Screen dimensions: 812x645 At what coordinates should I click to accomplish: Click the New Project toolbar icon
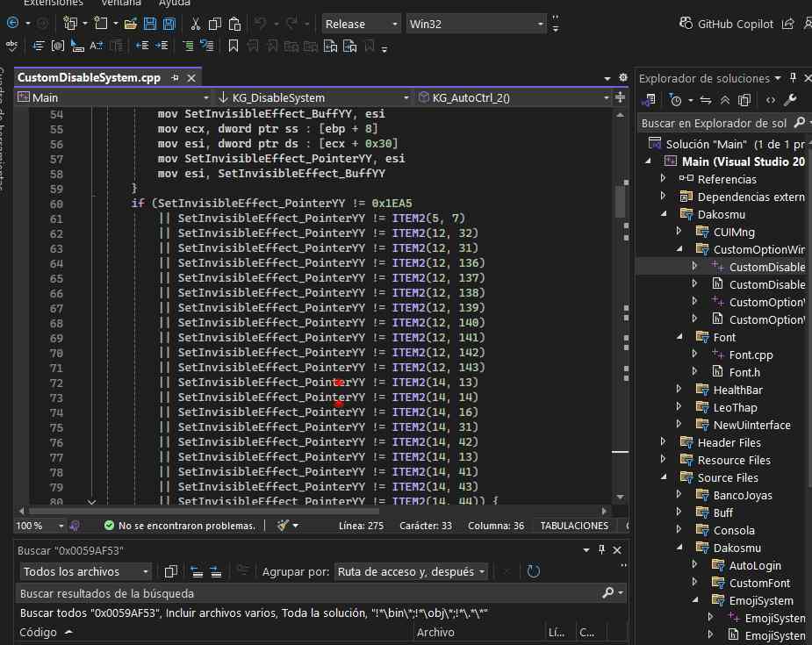click(x=70, y=24)
